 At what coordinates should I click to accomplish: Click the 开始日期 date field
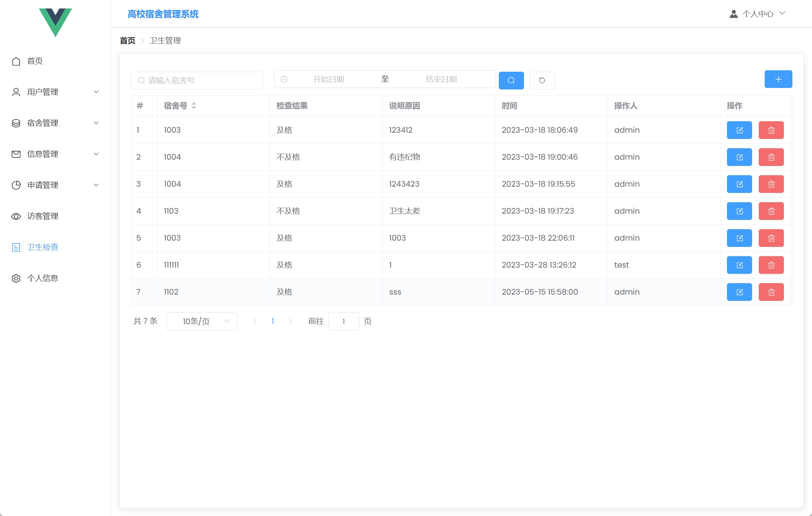(x=328, y=79)
